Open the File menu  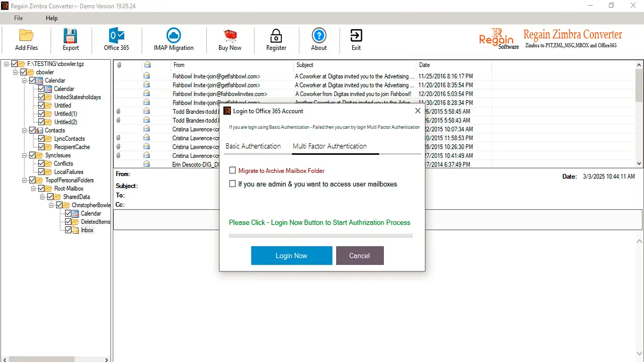tap(19, 18)
